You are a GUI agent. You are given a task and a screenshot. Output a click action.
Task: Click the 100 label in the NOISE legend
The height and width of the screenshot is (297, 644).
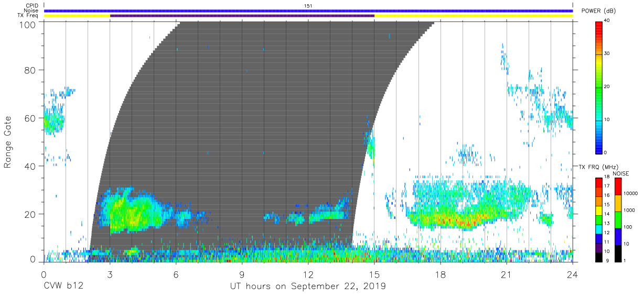pos(628,227)
